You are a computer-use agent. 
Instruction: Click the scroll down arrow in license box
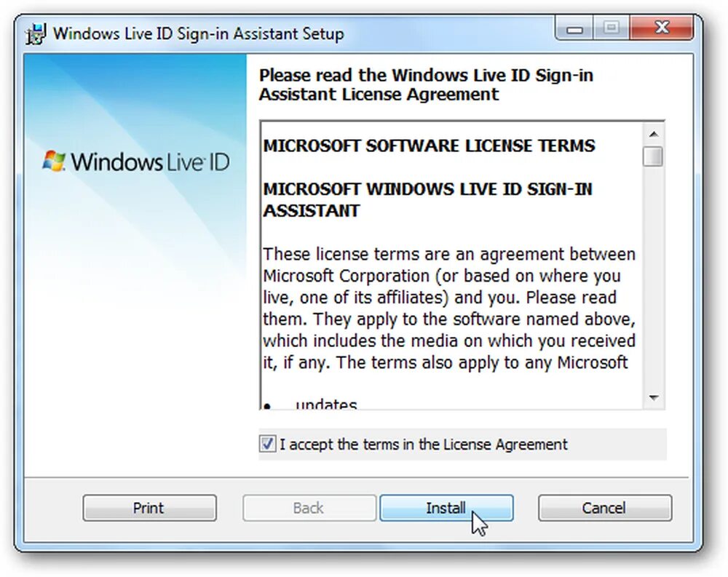[654, 398]
